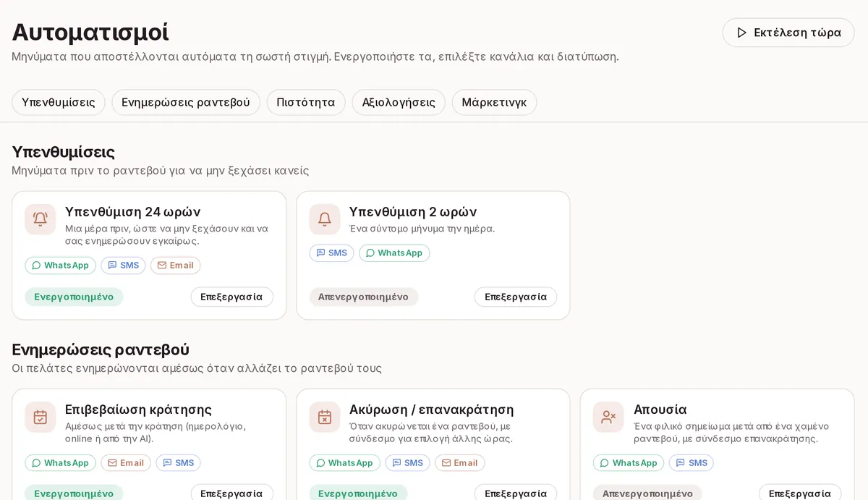The width and height of the screenshot is (868, 500).
Task: Click the Εκτέλεση τώρα play button
Action: coord(788,33)
